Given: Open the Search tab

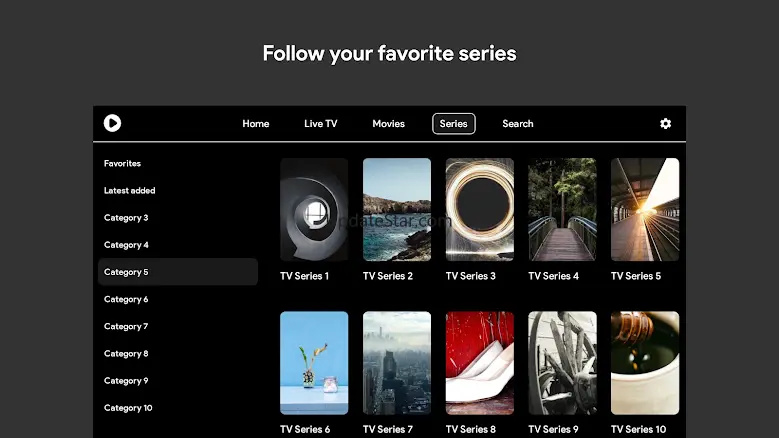Looking at the screenshot, I should point(518,124).
